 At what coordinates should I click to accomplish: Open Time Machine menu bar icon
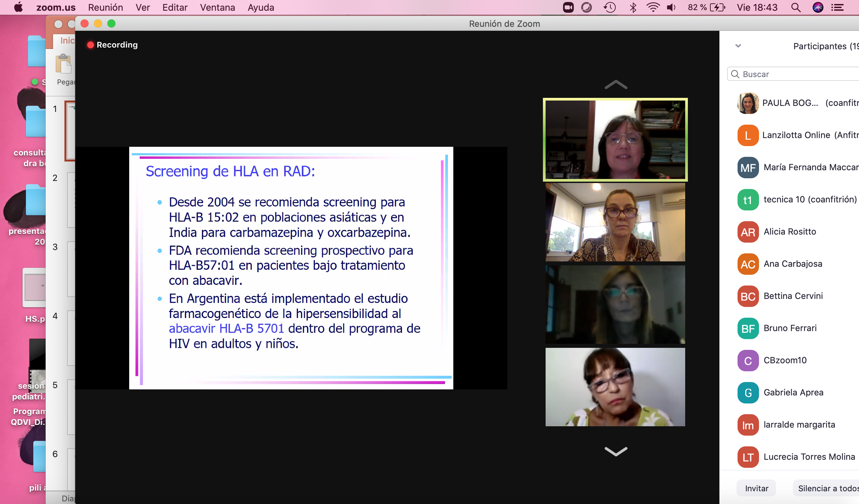[x=610, y=7]
